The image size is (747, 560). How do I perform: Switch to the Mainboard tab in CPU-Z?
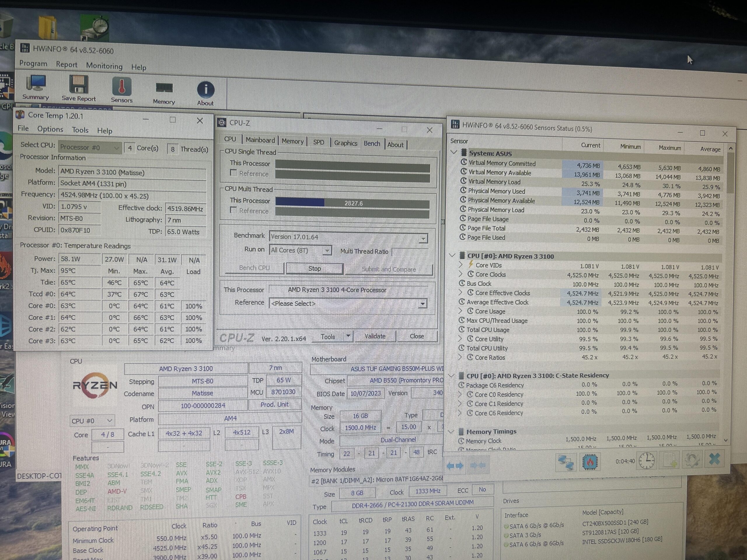point(260,140)
